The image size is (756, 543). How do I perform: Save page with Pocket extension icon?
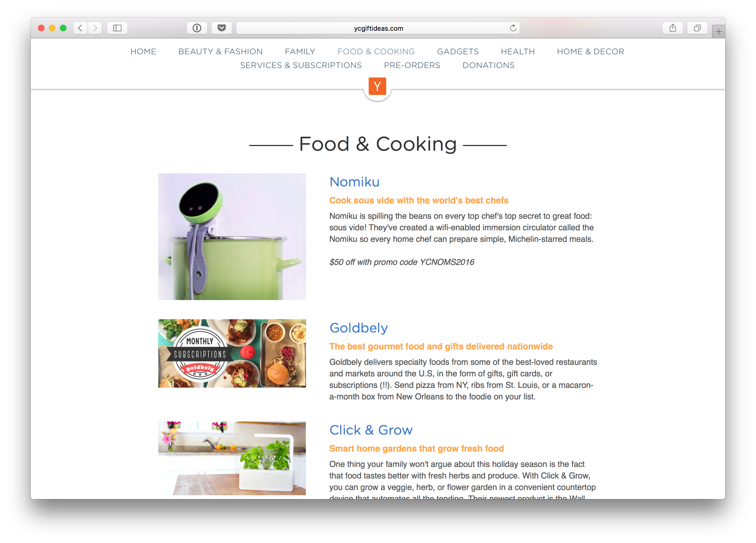coord(221,28)
